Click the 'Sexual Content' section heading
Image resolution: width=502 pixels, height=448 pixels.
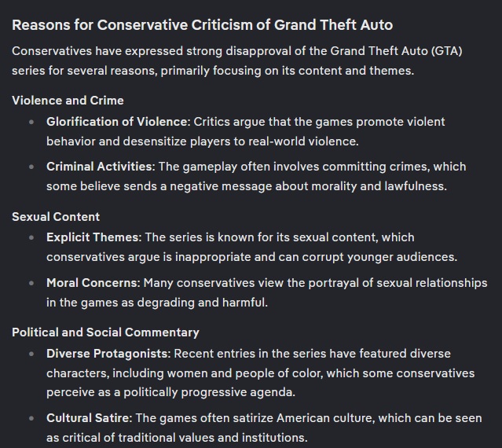click(x=56, y=217)
